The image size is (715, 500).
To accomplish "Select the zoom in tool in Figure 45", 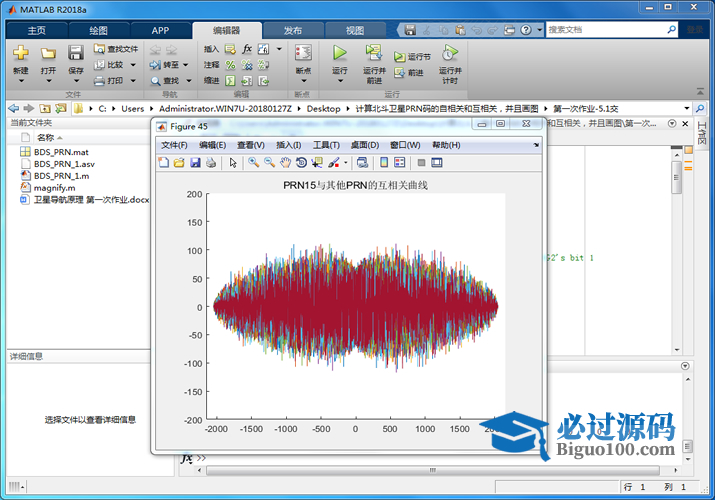I will point(254,163).
